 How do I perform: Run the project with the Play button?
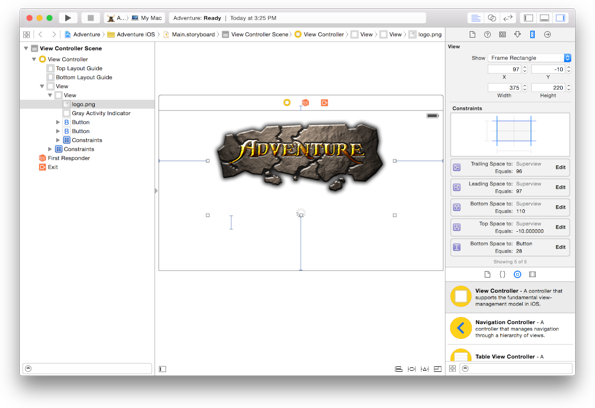tap(68, 18)
